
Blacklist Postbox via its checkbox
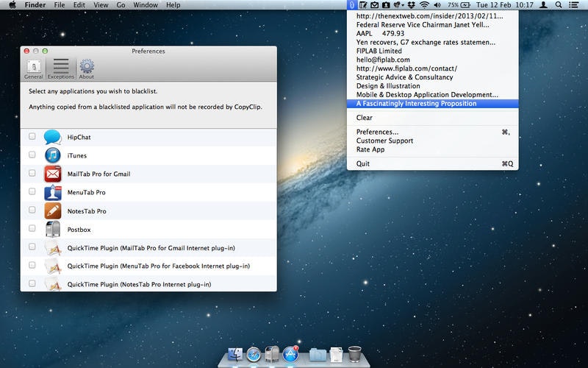(32, 228)
